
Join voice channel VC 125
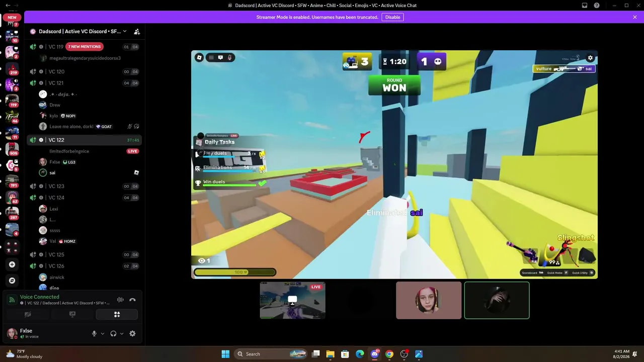(x=84, y=255)
